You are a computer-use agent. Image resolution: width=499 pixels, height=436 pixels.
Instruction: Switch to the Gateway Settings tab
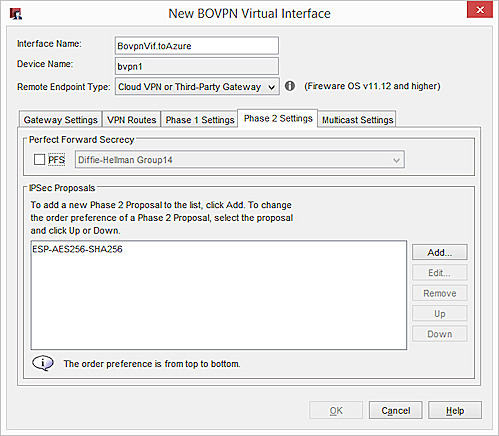60,120
